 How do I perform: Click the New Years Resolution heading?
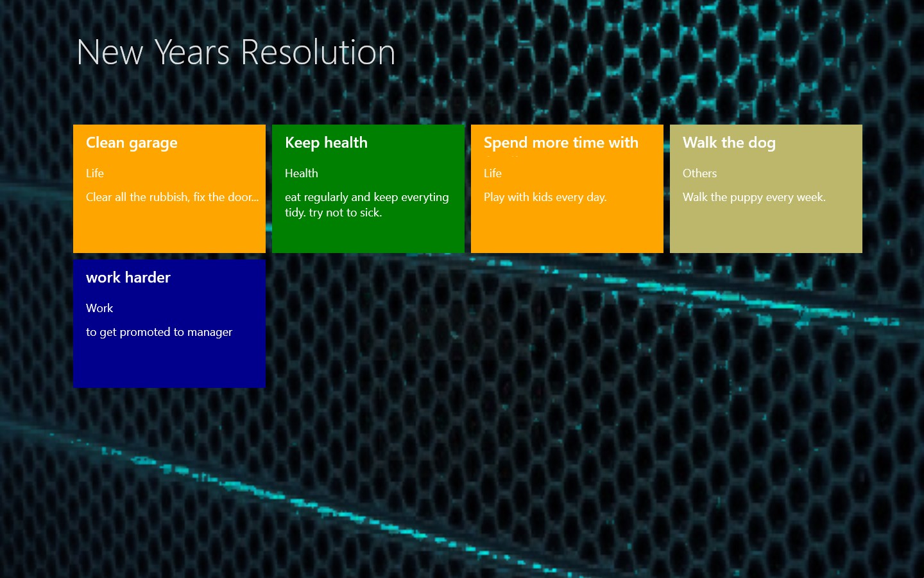click(235, 51)
